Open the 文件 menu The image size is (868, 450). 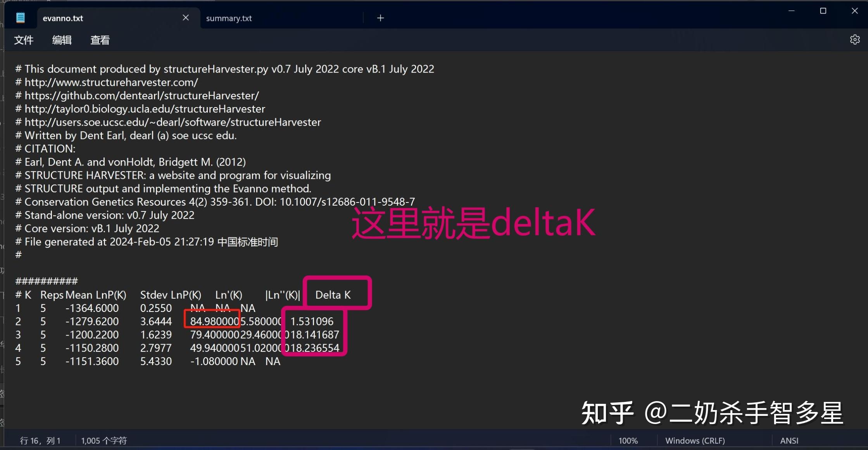coord(24,40)
